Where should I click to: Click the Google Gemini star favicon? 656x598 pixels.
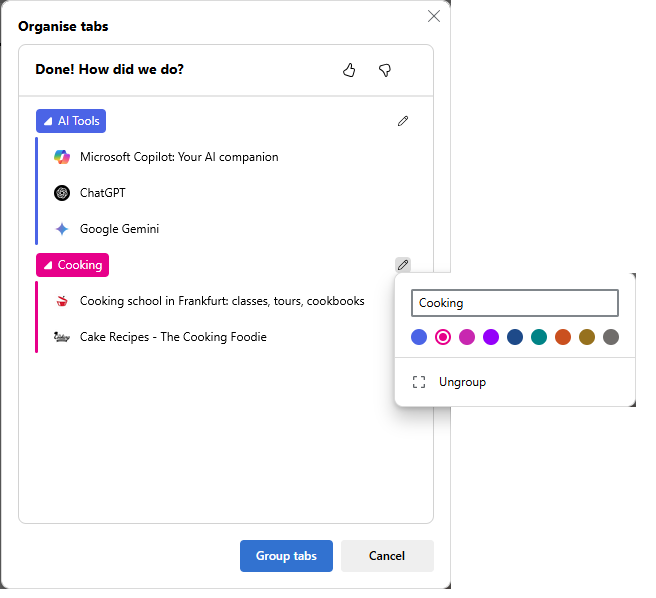[x=62, y=229]
